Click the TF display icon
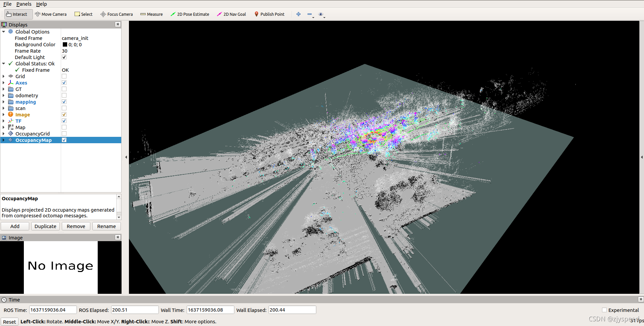 tap(11, 121)
